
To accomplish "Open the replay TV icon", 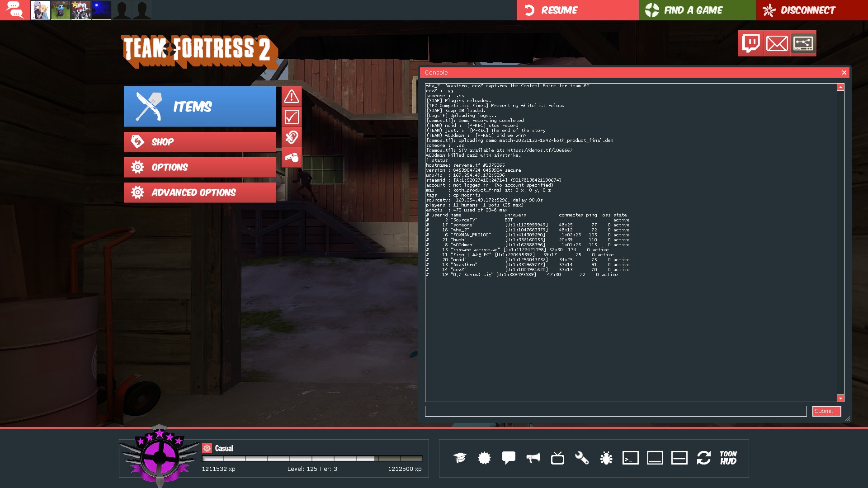I will [557, 458].
